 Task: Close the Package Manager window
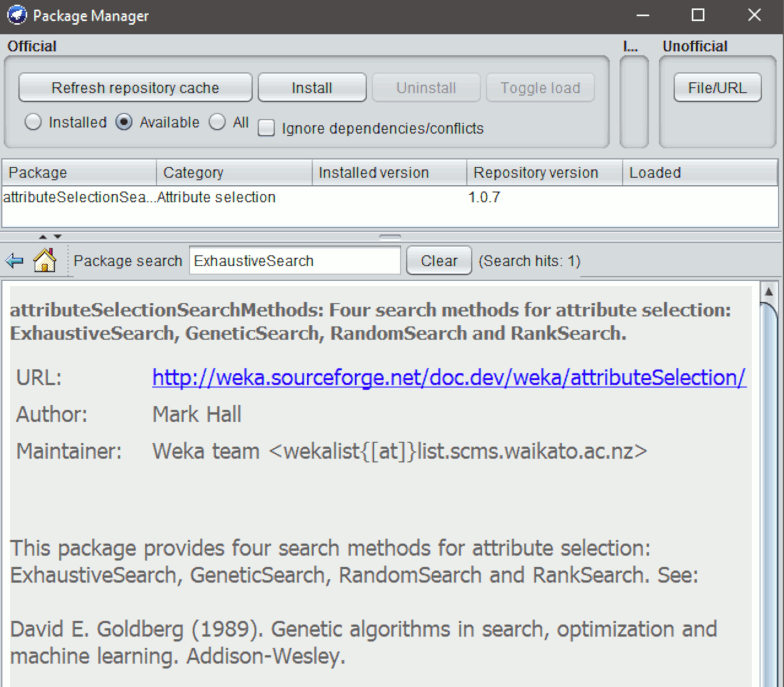(755, 15)
